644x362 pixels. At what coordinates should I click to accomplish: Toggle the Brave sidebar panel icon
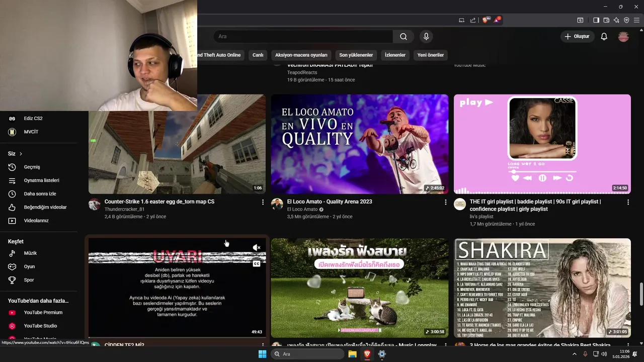596,20
